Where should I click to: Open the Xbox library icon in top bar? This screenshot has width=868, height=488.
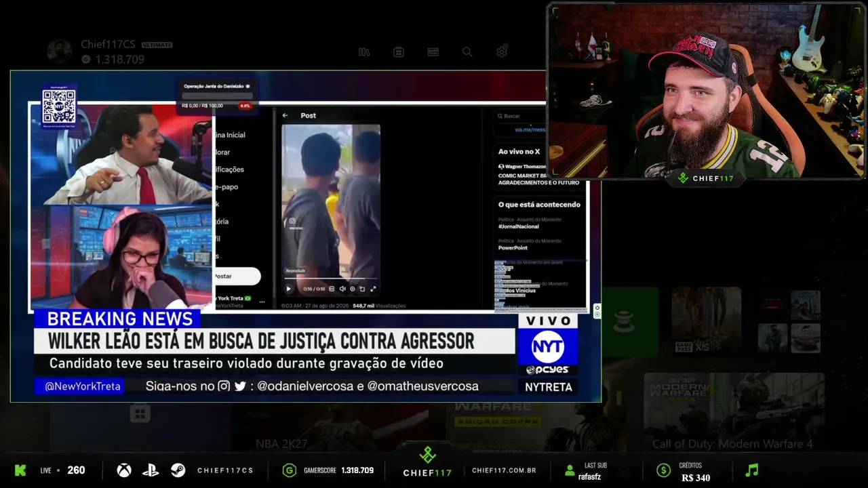point(364,52)
